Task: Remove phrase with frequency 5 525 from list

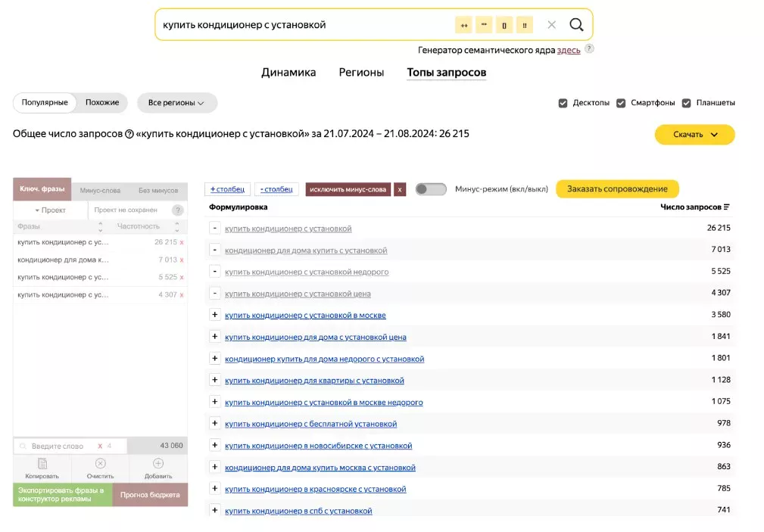Action: [x=182, y=277]
